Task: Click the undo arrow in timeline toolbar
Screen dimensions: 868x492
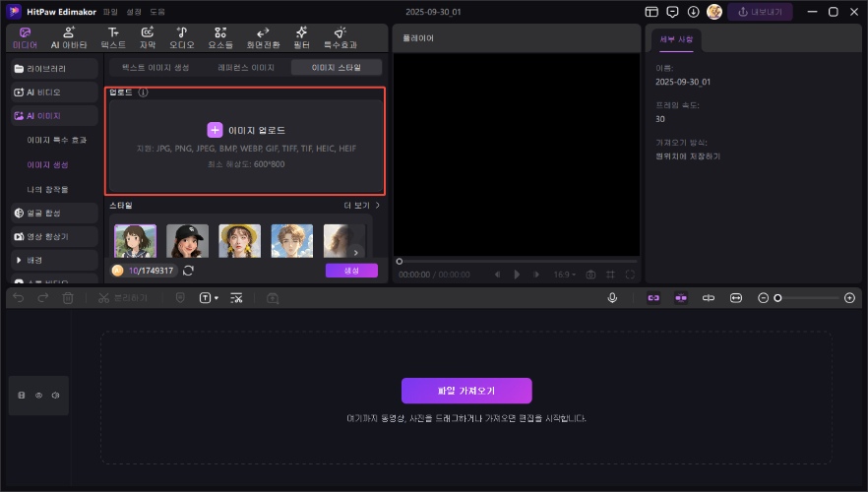Action: (x=19, y=298)
